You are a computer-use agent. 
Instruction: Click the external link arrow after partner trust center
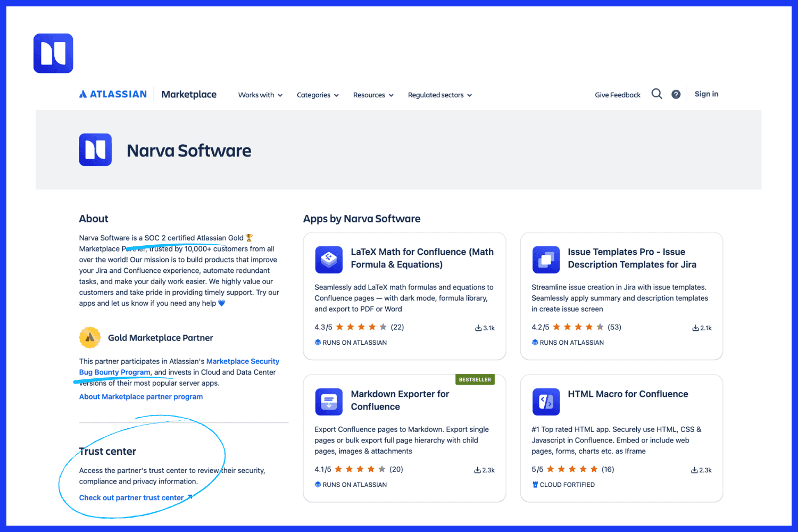tap(190, 497)
